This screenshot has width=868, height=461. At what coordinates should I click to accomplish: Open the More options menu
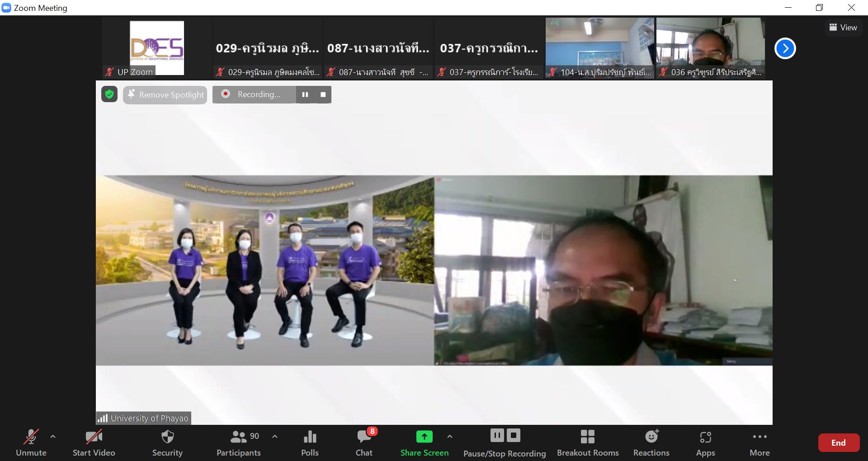(x=759, y=442)
